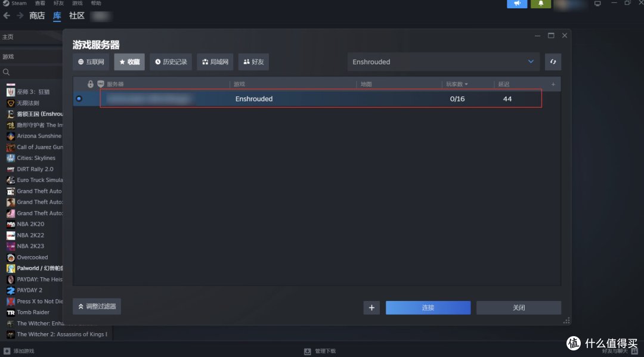
Task: Click the 关闭 close button
Action: [519, 308]
